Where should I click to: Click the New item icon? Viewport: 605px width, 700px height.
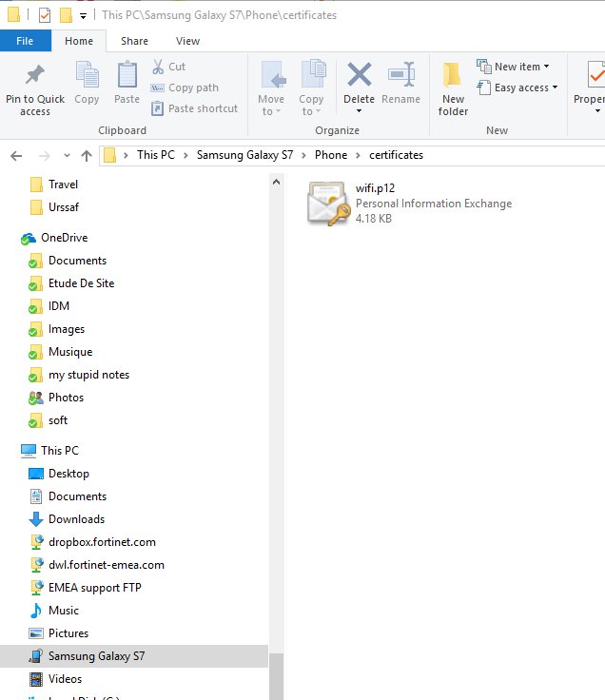pos(484,67)
